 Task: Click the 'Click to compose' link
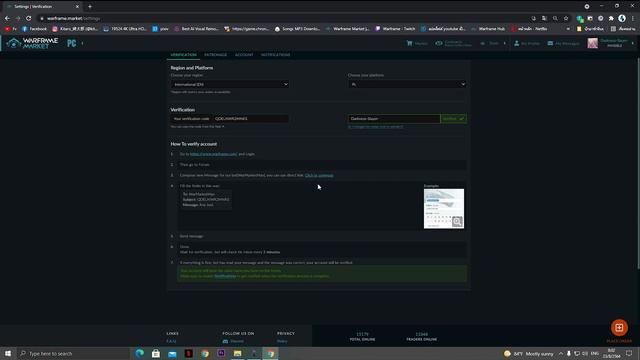[319, 176]
